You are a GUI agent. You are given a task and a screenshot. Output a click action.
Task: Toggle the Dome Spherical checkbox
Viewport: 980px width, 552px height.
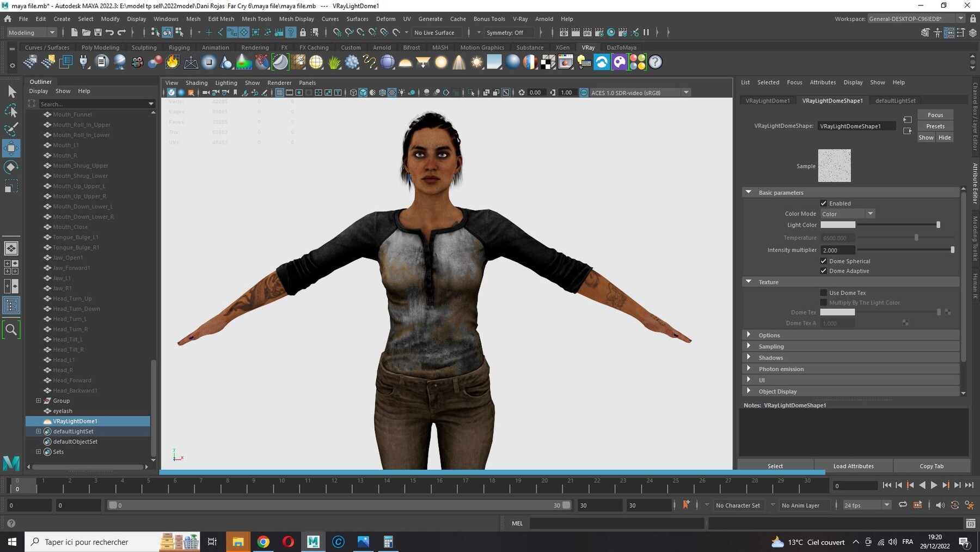[x=824, y=261]
